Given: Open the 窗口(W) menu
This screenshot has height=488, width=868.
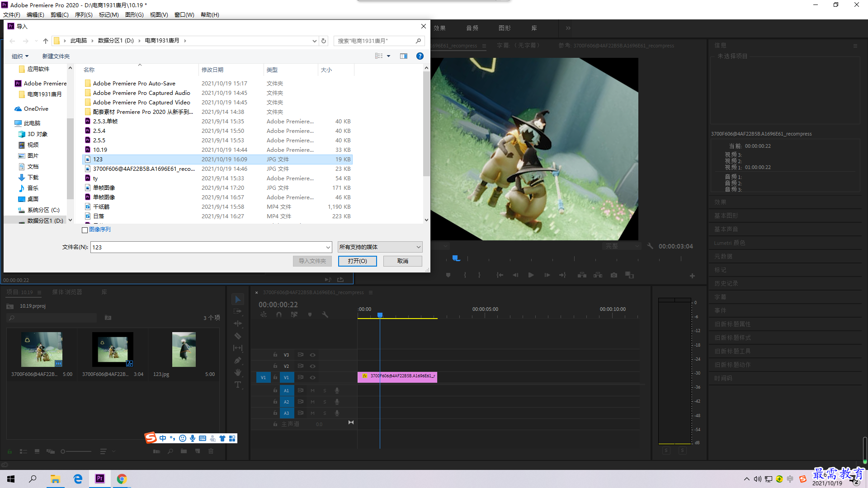Looking at the screenshot, I should click(184, 15).
